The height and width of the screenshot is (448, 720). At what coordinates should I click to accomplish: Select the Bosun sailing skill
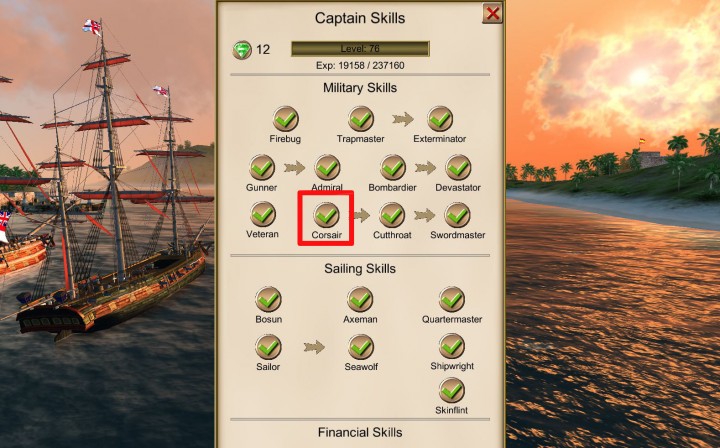[268, 299]
